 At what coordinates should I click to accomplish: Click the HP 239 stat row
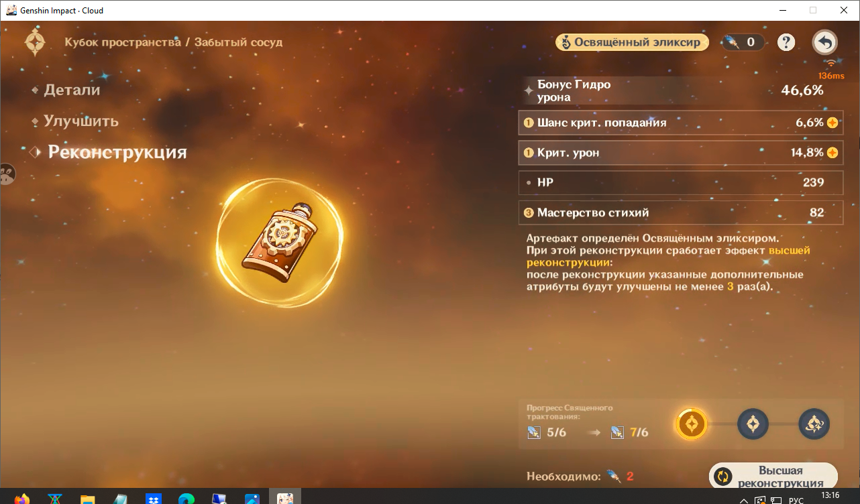click(681, 182)
